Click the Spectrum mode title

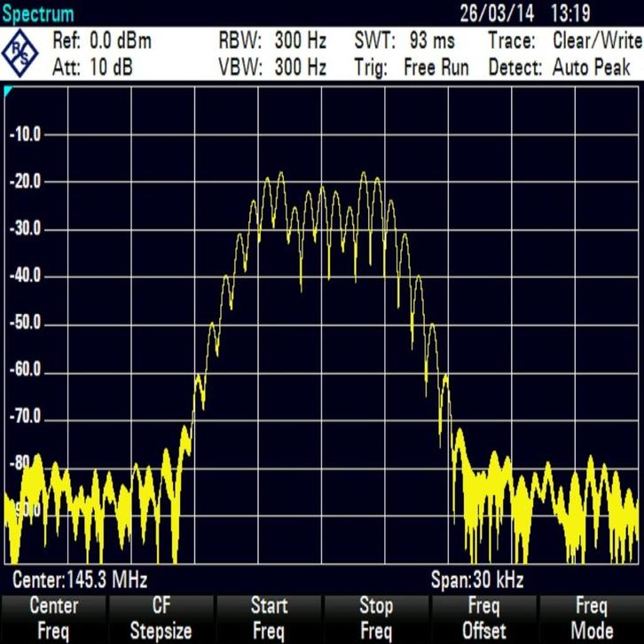[x=38, y=14]
